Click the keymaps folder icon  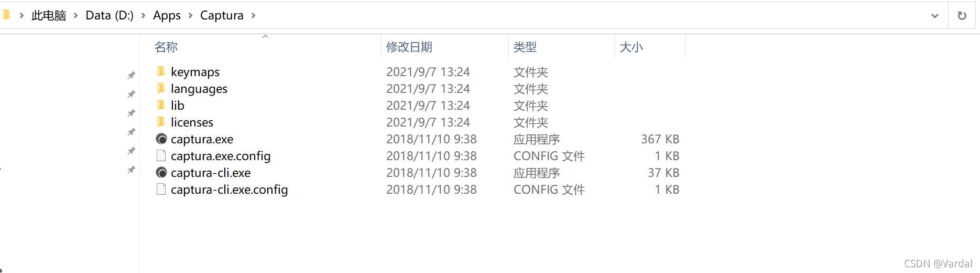[161, 71]
